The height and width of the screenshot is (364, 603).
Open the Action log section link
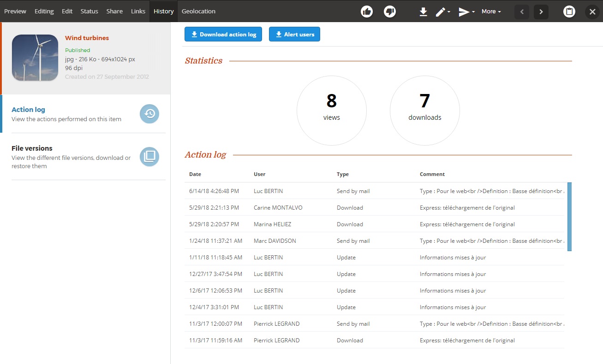[28, 110]
